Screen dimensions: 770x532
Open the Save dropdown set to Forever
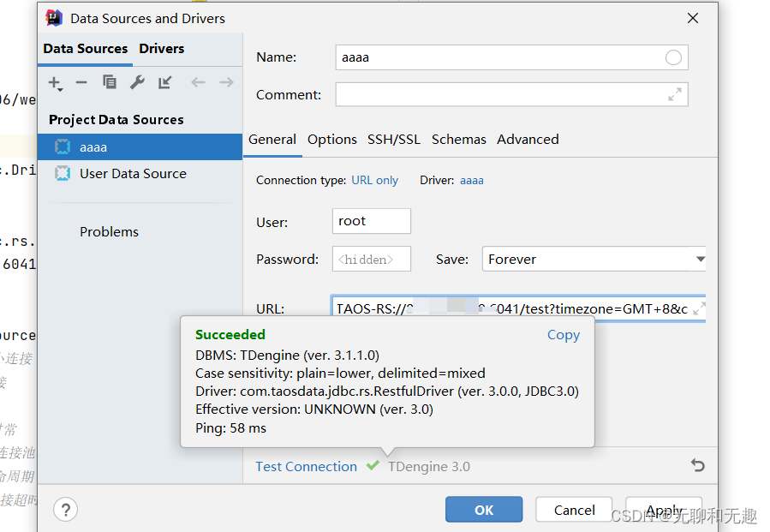click(701, 259)
